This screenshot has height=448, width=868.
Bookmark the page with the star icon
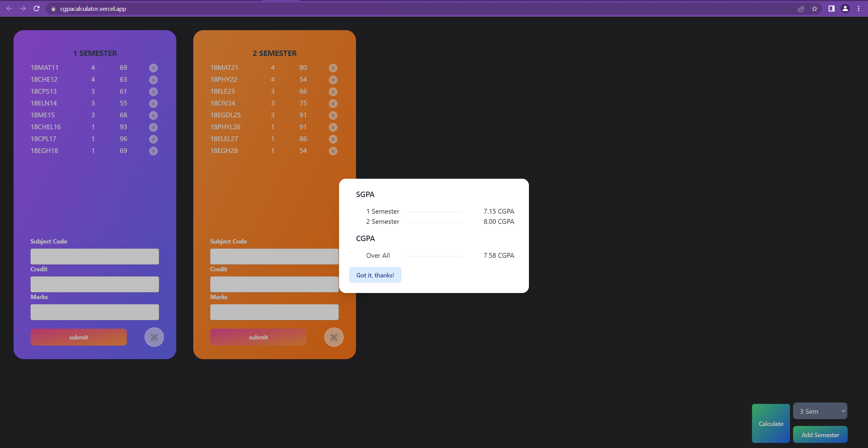tap(815, 8)
